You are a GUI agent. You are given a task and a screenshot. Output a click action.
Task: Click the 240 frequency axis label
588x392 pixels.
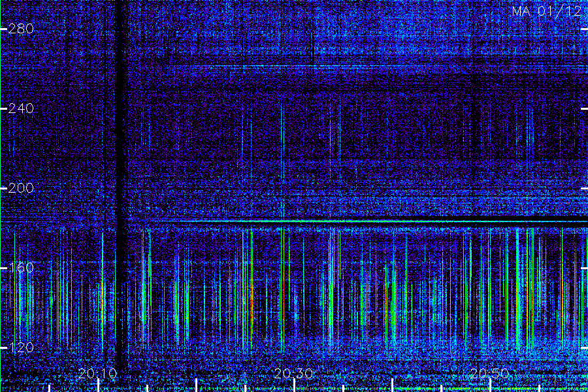[x=21, y=108]
